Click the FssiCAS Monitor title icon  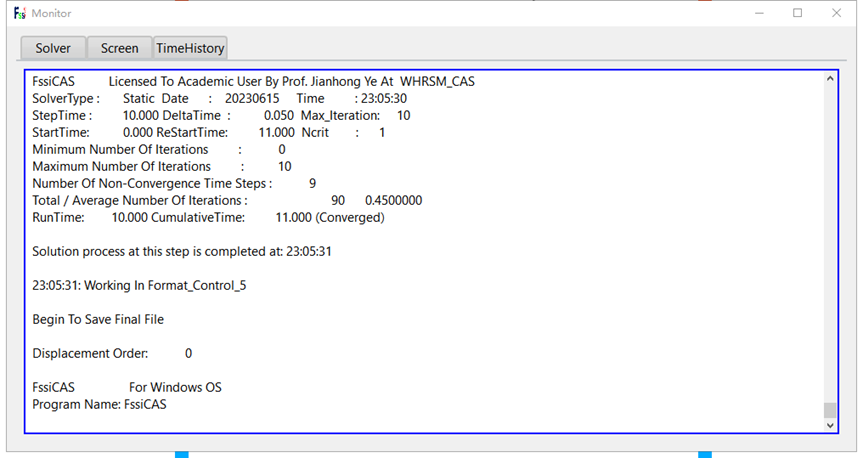click(20, 13)
